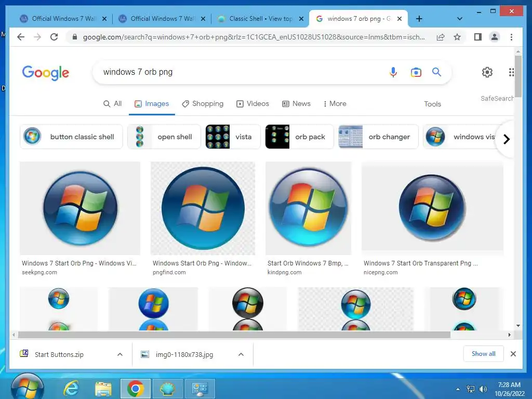This screenshot has width=532, height=399.
Task: Open img0-1180x738.jpg download
Action: (x=184, y=354)
